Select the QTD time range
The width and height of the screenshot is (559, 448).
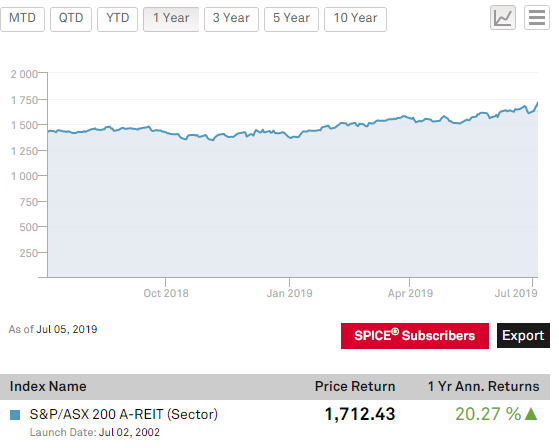tap(71, 19)
